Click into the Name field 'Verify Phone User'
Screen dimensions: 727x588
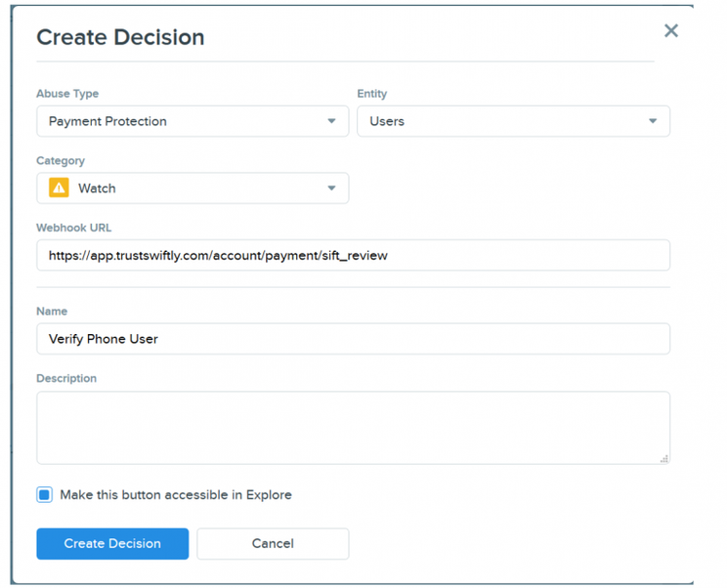pyautogui.click(x=353, y=339)
